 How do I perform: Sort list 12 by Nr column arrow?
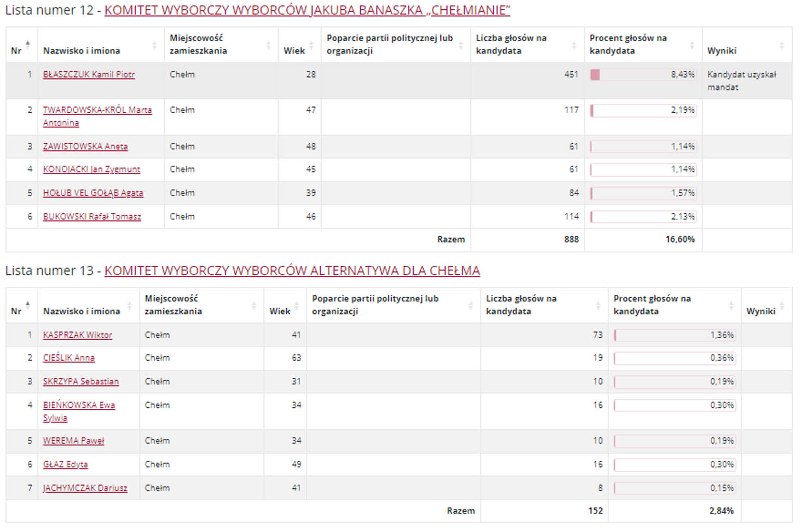click(28, 45)
